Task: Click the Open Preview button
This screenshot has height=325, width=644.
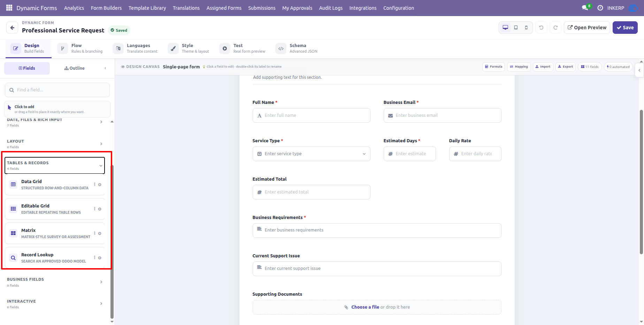Action: pyautogui.click(x=587, y=28)
